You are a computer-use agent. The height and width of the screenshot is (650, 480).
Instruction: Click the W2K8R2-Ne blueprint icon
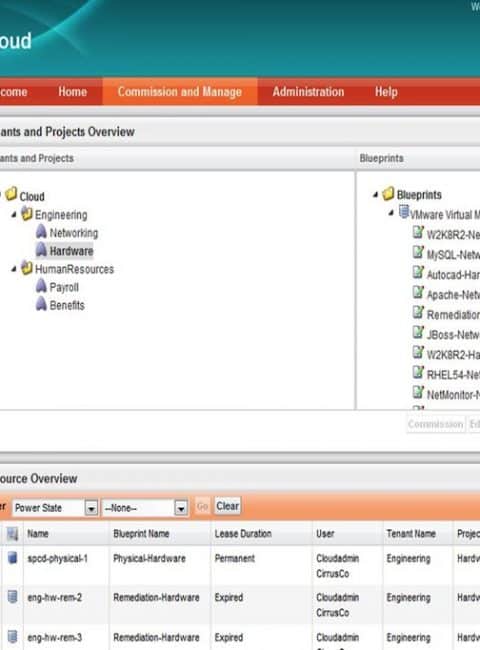pos(418,232)
